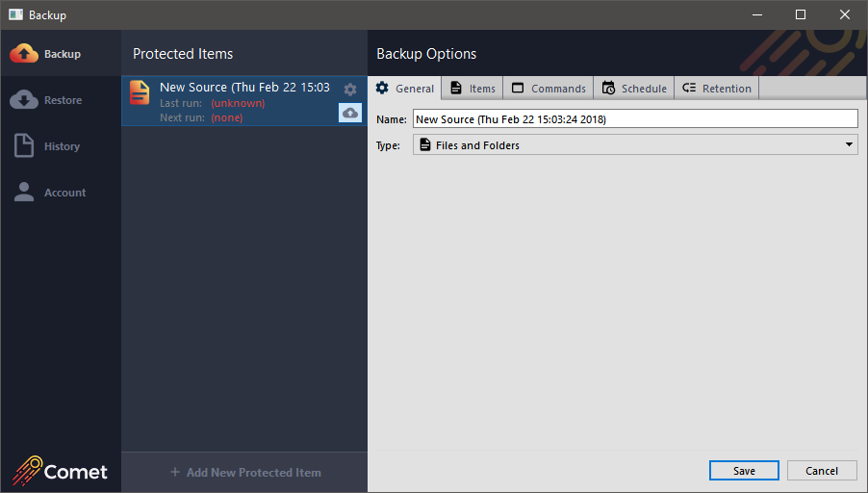Image resolution: width=868 pixels, height=493 pixels.
Task: Click the Comet logo
Action: (61, 471)
